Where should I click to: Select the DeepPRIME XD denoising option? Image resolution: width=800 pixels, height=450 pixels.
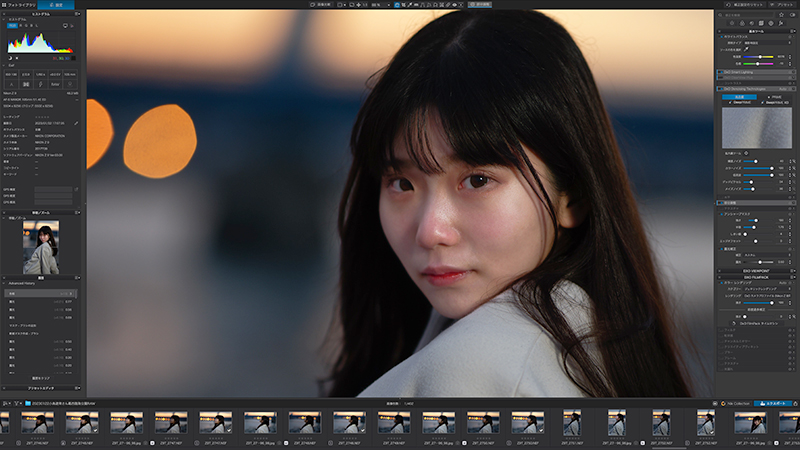(x=775, y=103)
